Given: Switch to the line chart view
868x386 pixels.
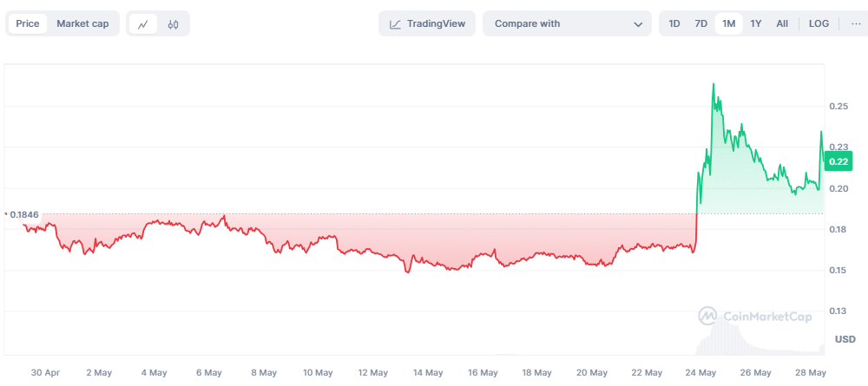Looking at the screenshot, I should pyautogui.click(x=143, y=24).
